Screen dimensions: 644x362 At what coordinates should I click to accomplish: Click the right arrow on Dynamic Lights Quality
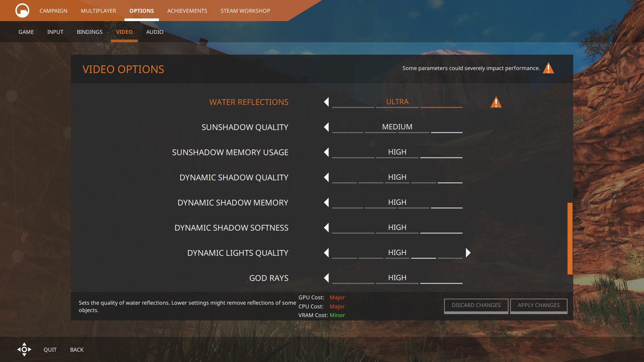click(468, 252)
